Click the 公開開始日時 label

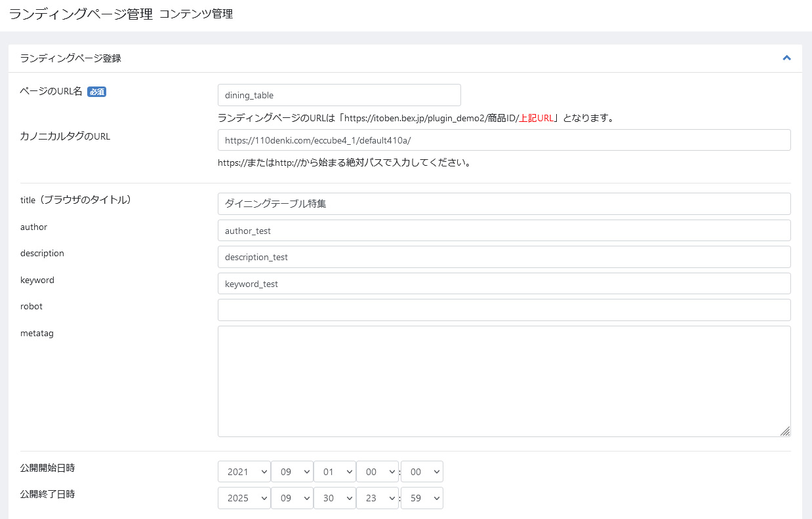47,468
